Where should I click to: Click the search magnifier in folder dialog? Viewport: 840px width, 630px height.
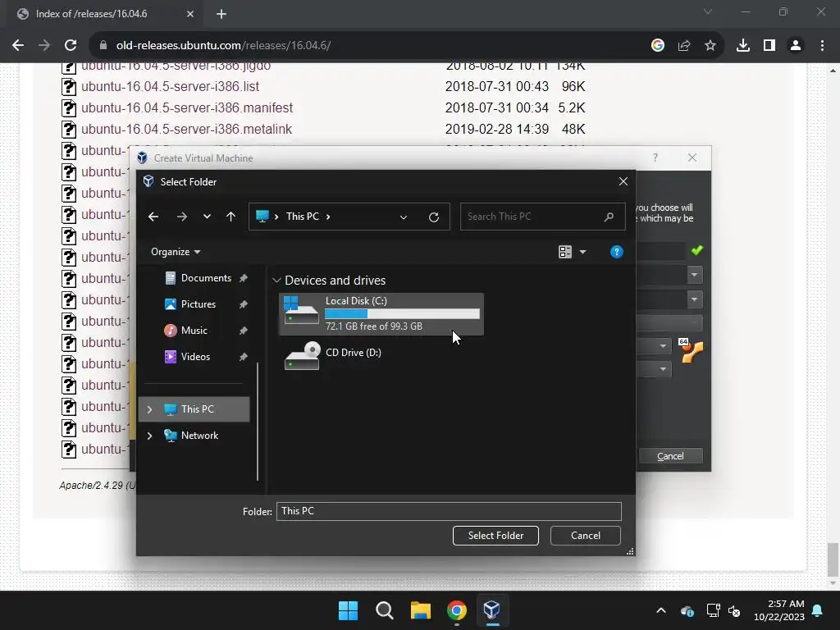tap(609, 217)
